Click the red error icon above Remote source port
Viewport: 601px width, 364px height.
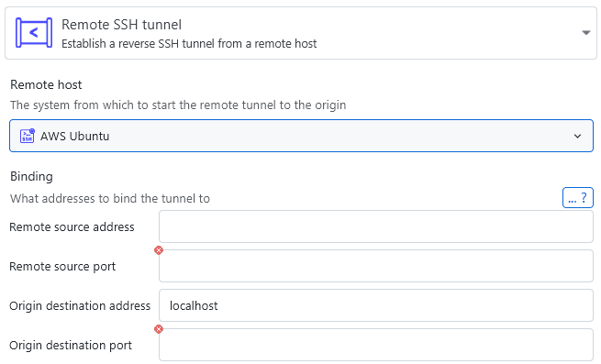[x=159, y=250]
